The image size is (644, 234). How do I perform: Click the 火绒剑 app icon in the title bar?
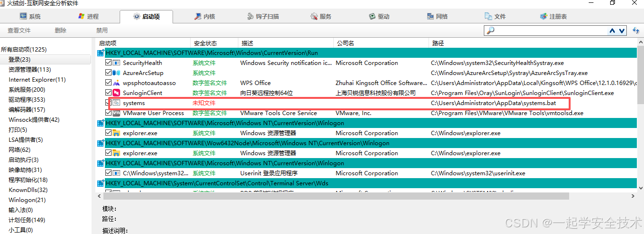[2, 3]
